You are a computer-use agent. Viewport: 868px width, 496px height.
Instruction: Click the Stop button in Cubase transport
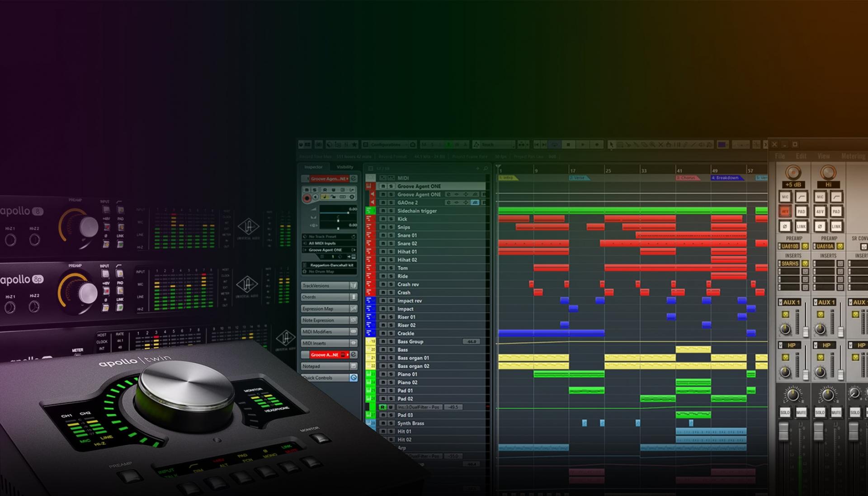click(568, 145)
